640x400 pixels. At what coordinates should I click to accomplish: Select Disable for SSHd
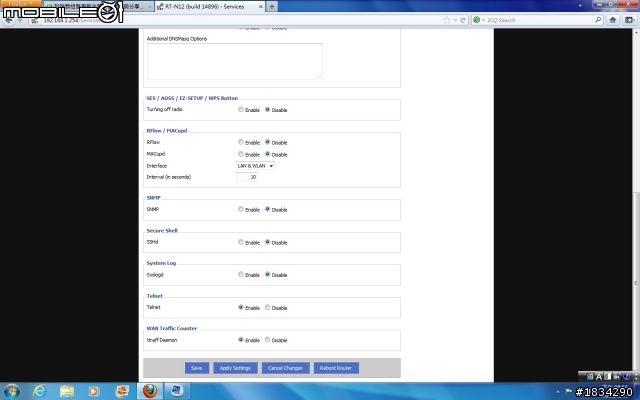click(267, 242)
